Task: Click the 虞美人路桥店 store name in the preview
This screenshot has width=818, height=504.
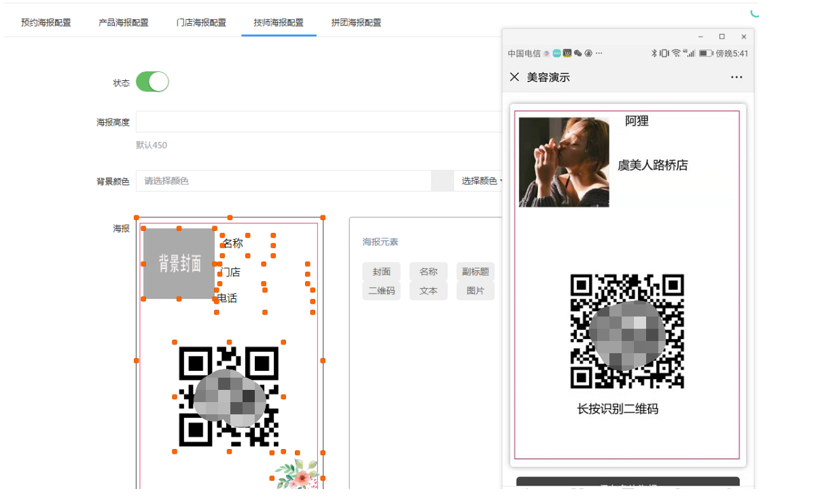Action: pos(653,165)
